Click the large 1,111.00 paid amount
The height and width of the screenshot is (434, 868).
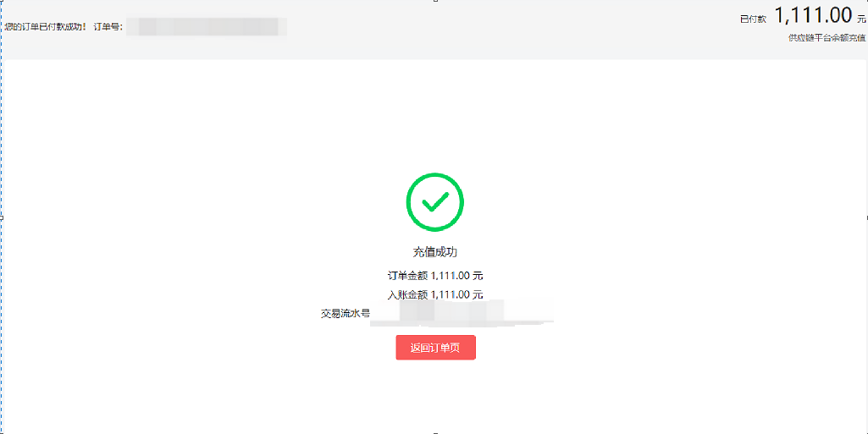tap(813, 15)
